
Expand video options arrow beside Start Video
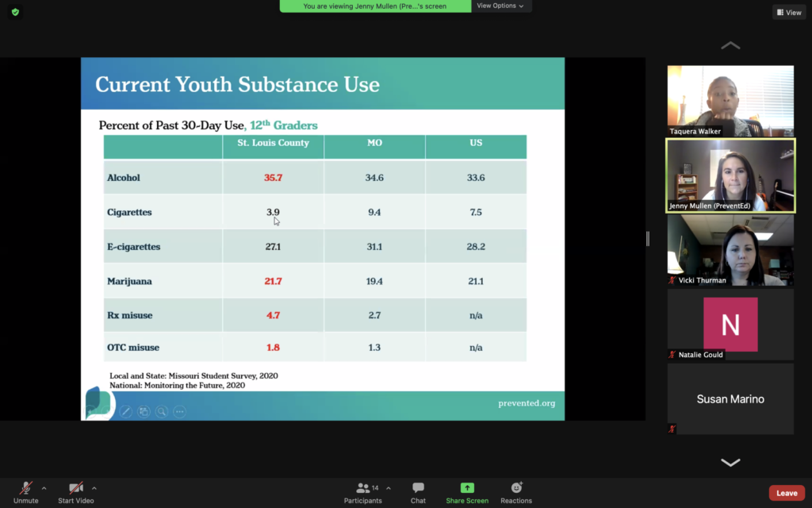(x=94, y=488)
